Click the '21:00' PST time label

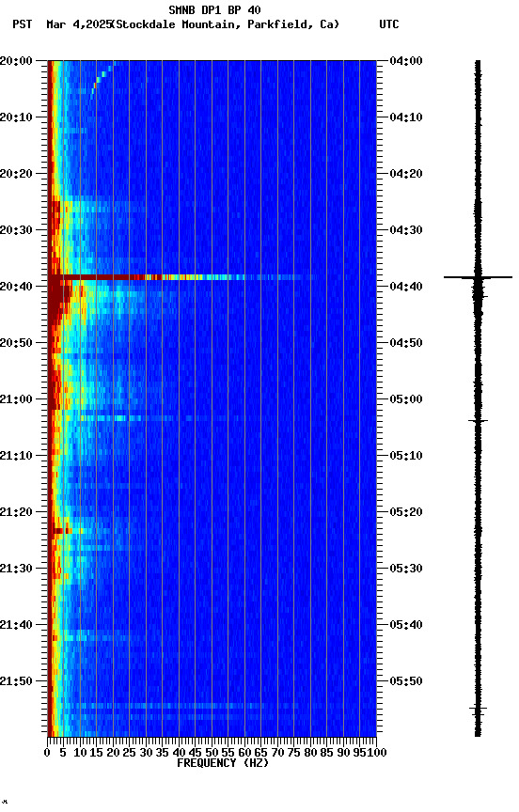click(x=16, y=399)
